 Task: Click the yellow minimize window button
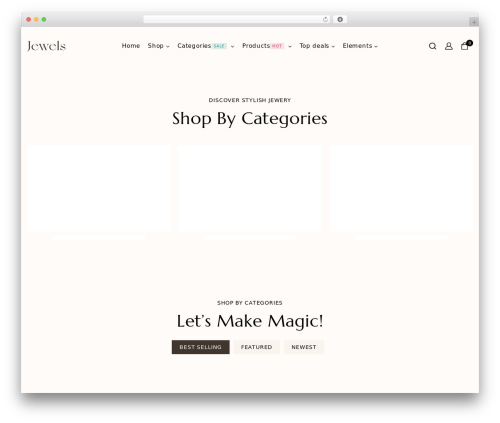(36, 19)
